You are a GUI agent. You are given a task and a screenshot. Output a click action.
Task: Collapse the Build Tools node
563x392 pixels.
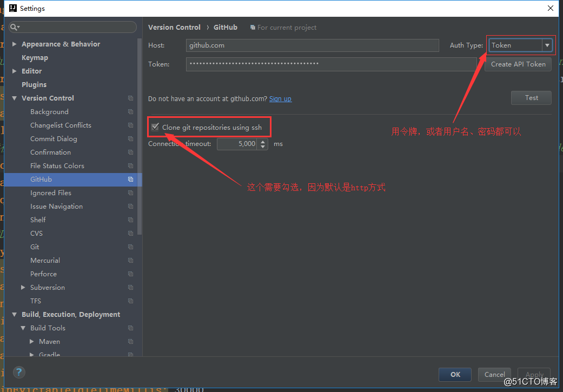[x=23, y=328]
